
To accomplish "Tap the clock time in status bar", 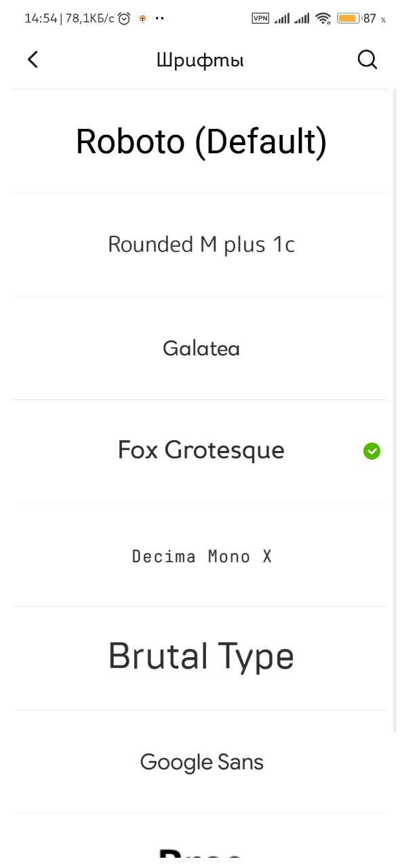I will point(41,18).
